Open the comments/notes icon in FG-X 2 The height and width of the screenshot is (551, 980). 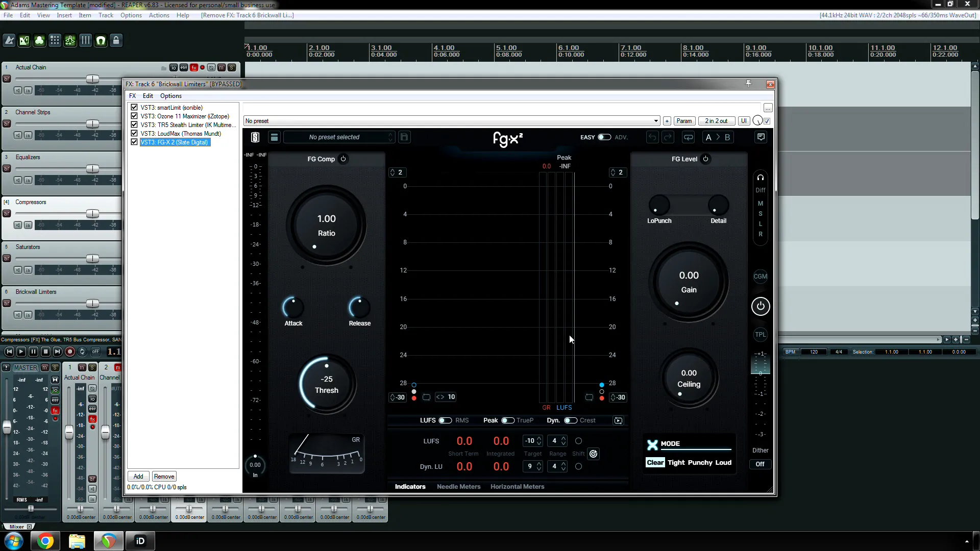tap(761, 137)
